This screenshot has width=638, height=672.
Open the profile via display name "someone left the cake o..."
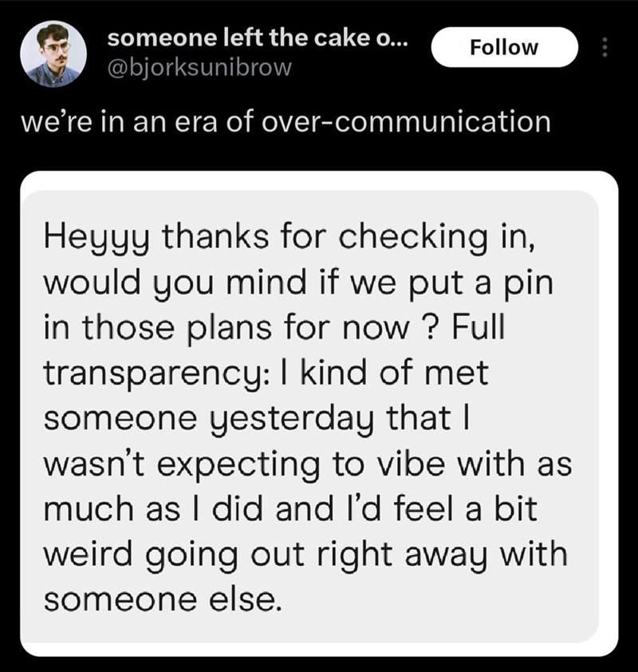pos(258,38)
